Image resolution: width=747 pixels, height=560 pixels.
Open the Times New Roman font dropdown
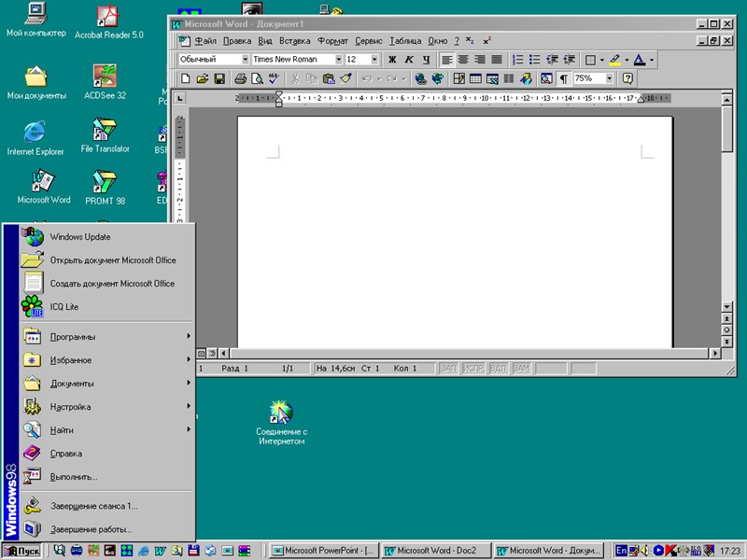[x=338, y=60]
